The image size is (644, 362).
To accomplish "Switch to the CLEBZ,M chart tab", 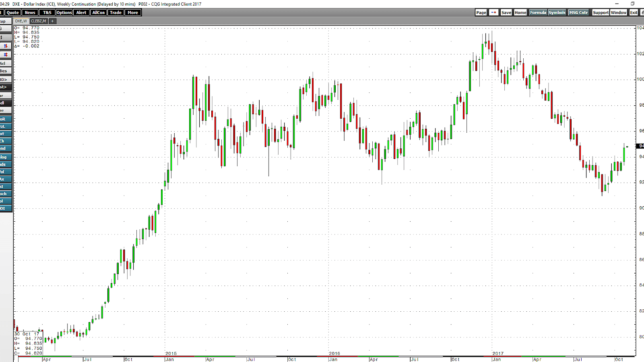I will click(x=39, y=21).
